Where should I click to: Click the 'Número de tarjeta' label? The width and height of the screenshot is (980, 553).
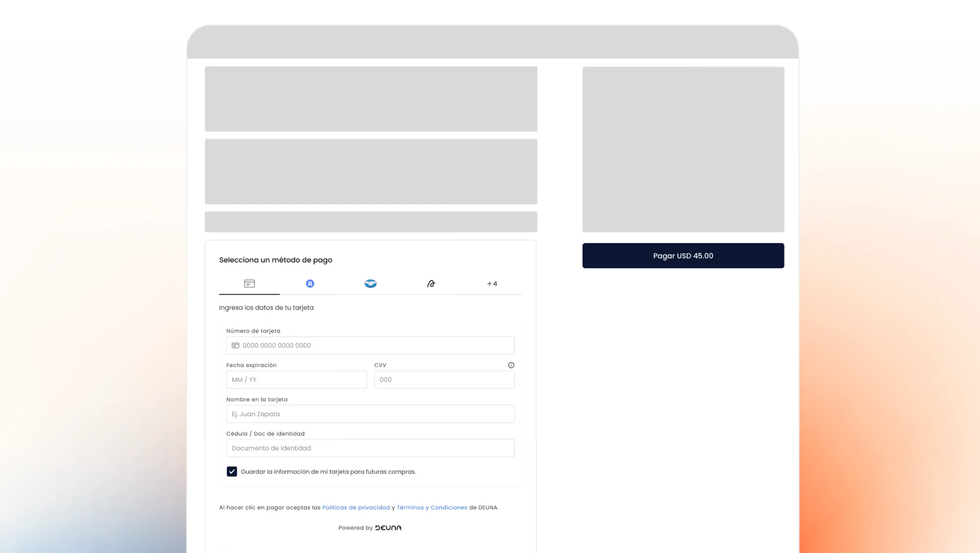[253, 331]
